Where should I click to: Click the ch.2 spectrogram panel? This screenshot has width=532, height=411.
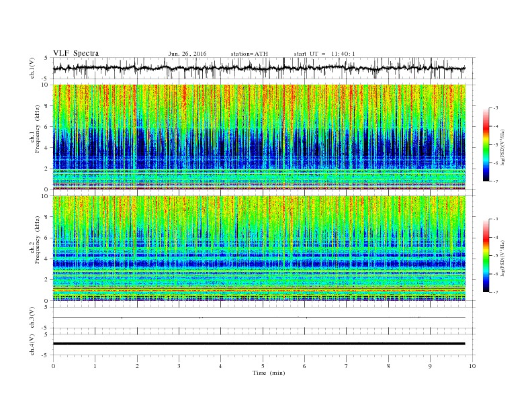click(259, 248)
